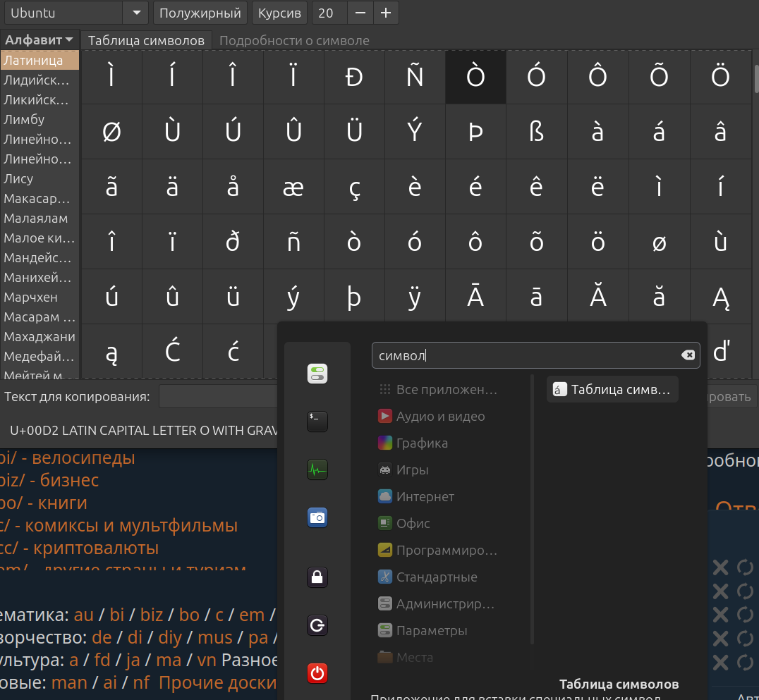This screenshot has height=700, width=759.
Task: Click the 'ja' board link in Культура row
Action: click(x=133, y=661)
